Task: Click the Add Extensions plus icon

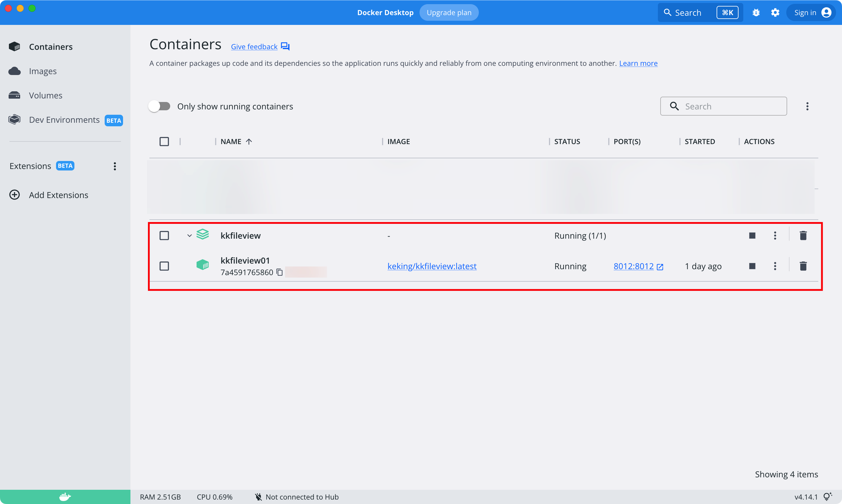Action: point(15,195)
